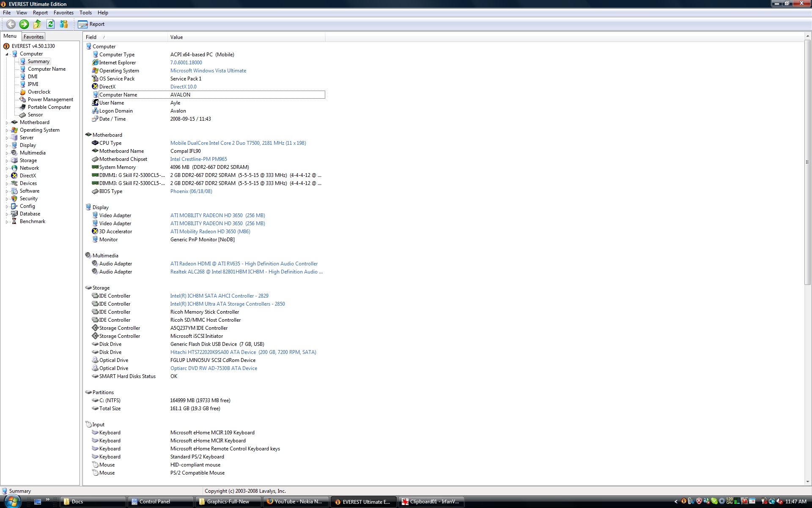This screenshot has height=508, width=812.
Task: Switch to Graphics-Full-New taskbar window
Action: pyautogui.click(x=228, y=502)
